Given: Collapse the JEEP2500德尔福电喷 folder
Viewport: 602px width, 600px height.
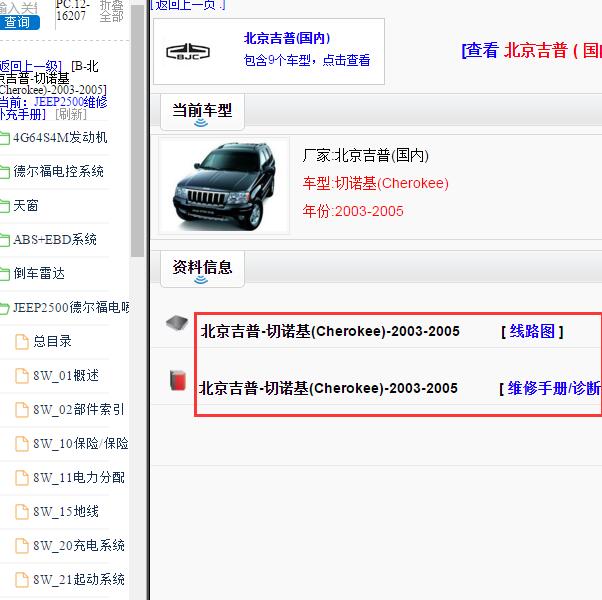Looking at the screenshot, I should click(71, 307).
